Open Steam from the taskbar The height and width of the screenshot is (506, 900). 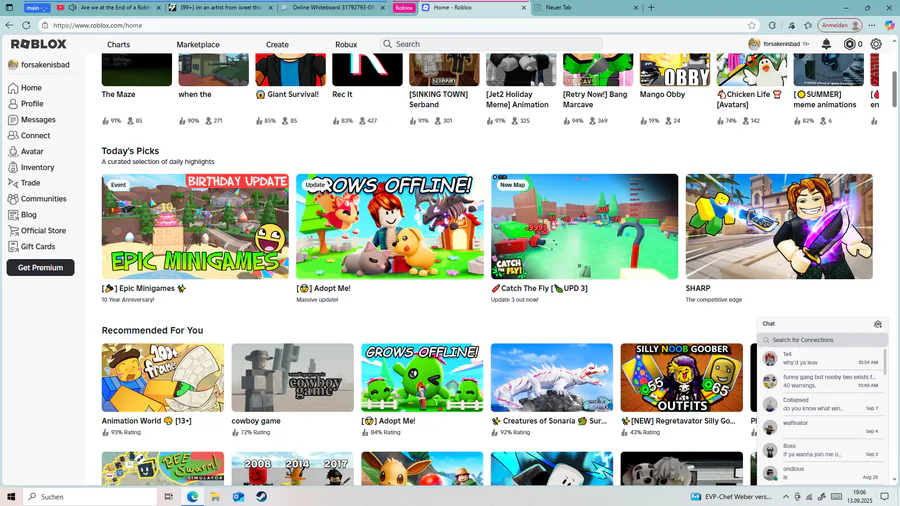tap(261, 497)
